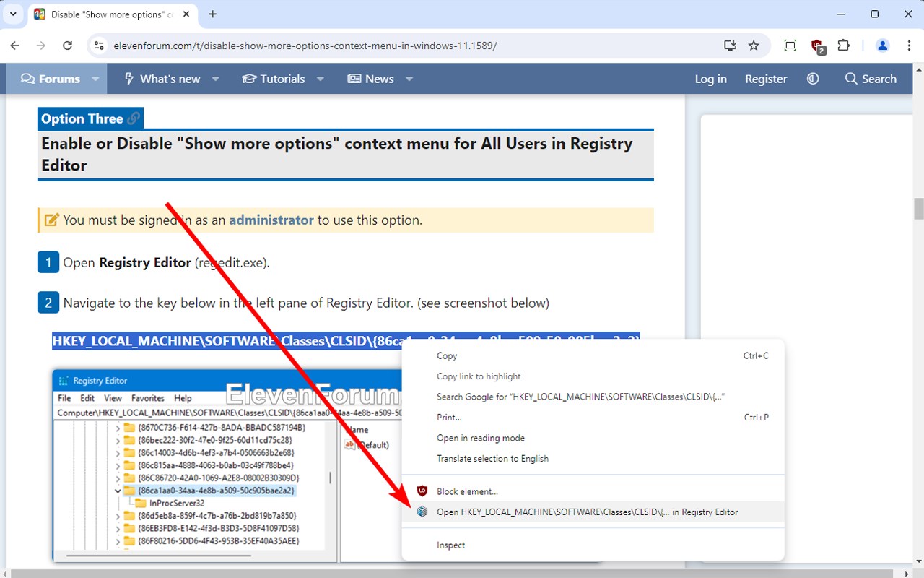
Task: Expand the News dropdown arrow
Action: point(409,79)
